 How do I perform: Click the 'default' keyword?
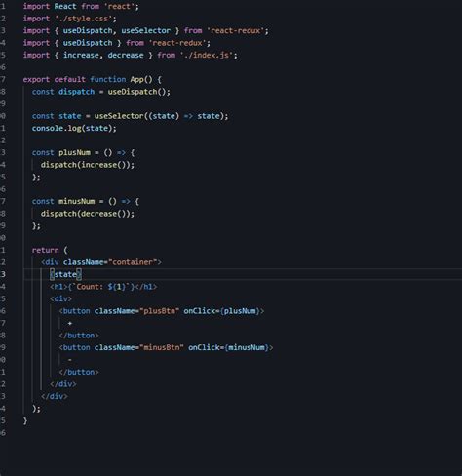[69, 79]
